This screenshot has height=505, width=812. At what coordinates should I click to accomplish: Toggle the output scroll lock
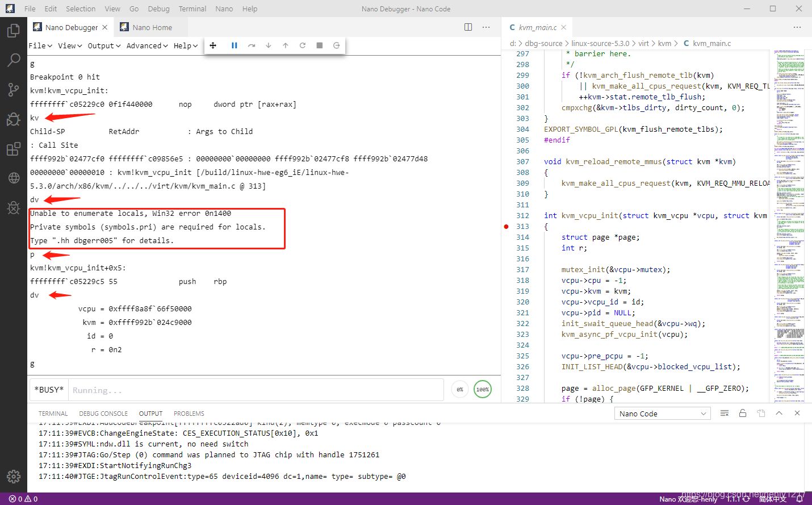pyautogui.click(x=743, y=414)
